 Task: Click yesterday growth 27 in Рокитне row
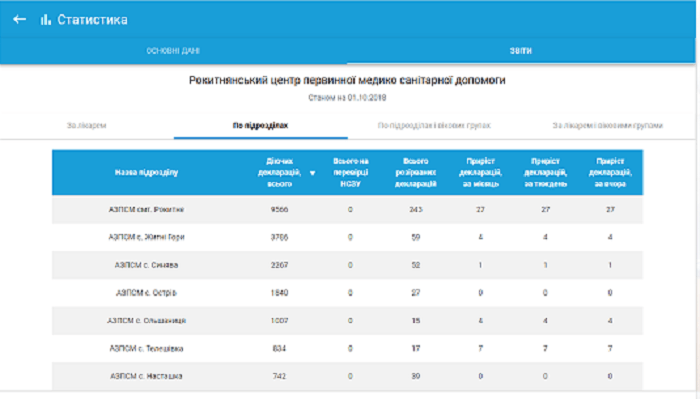(610, 209)
